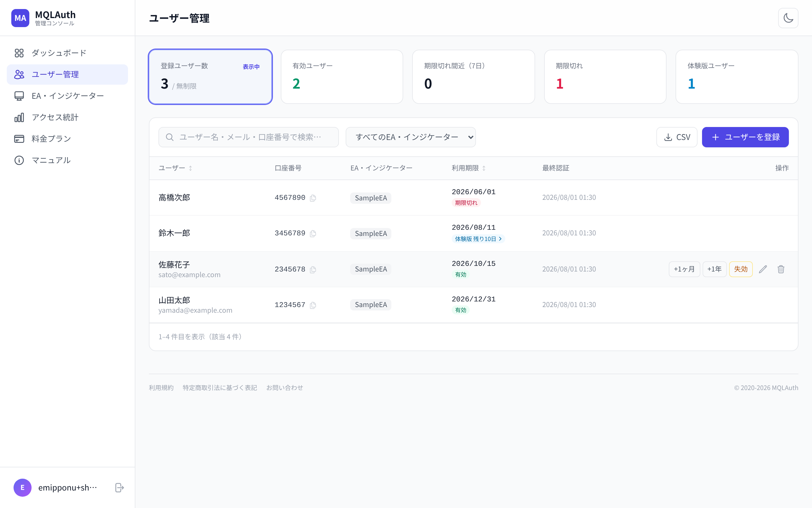Image resolution: width=812 pixels, height=508 pixels.
Task: Sort by ユーザー column
Action: 175,168
